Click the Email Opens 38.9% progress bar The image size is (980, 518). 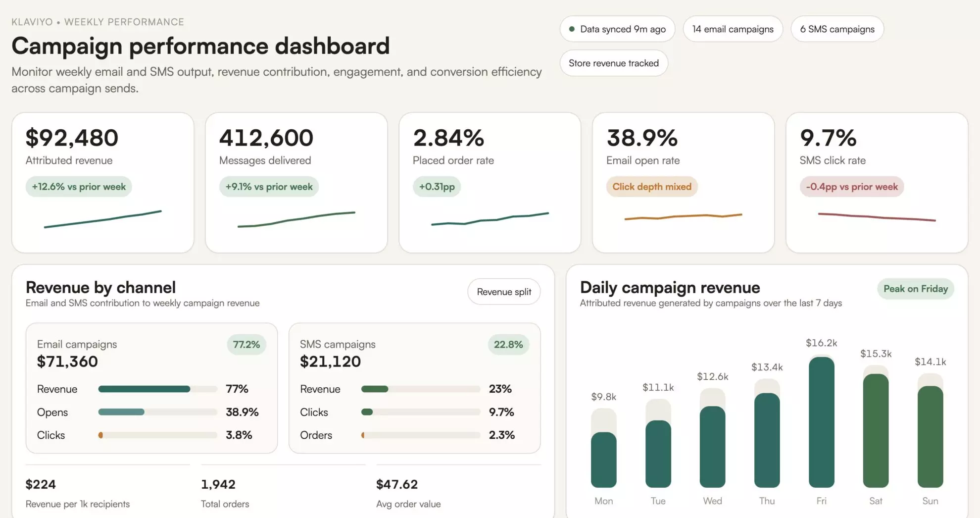[158, 412]
